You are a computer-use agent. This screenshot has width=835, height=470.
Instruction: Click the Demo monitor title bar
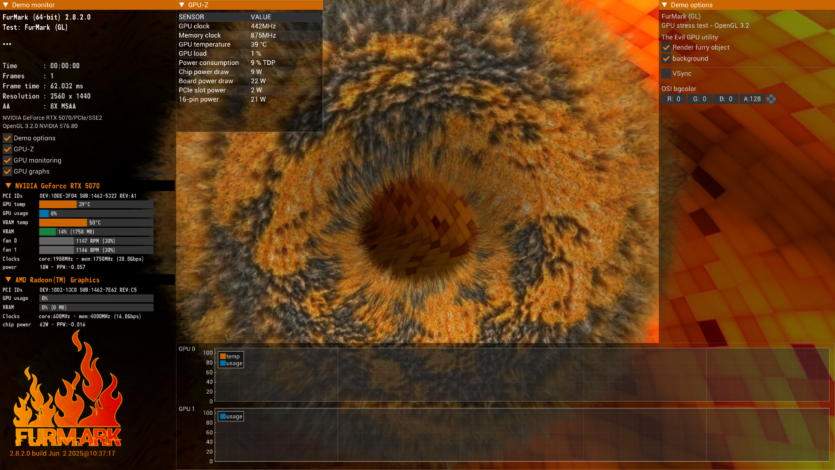pyautogui.click(x=88, y=5)
